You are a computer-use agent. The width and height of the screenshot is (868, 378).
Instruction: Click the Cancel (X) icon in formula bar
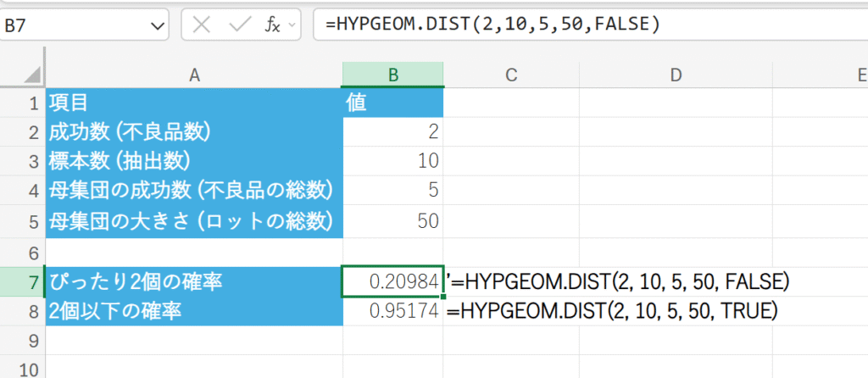tap(203, 25)
